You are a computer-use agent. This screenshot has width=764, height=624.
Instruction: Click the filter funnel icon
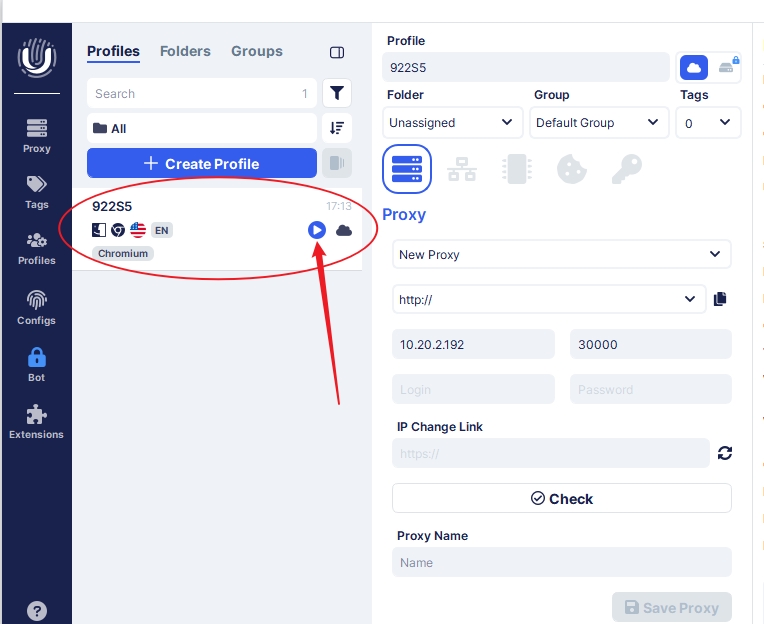(337, 93)
